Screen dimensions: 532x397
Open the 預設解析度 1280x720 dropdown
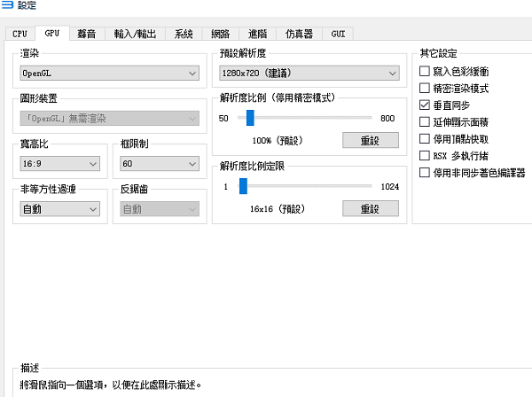[310, 74]
